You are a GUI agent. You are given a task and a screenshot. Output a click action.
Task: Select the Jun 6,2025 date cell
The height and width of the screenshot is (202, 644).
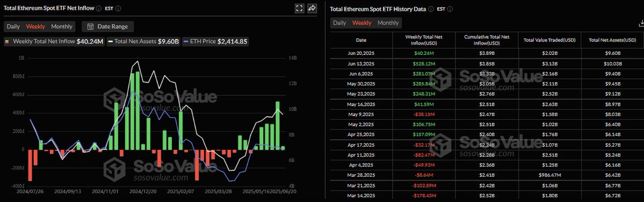pos(361,74)
